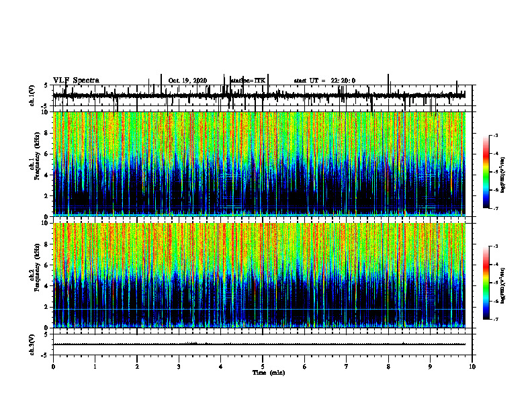Click the '-7' tick on ch.2 color bar
532x411 pixels.
(x=496, y=319)
